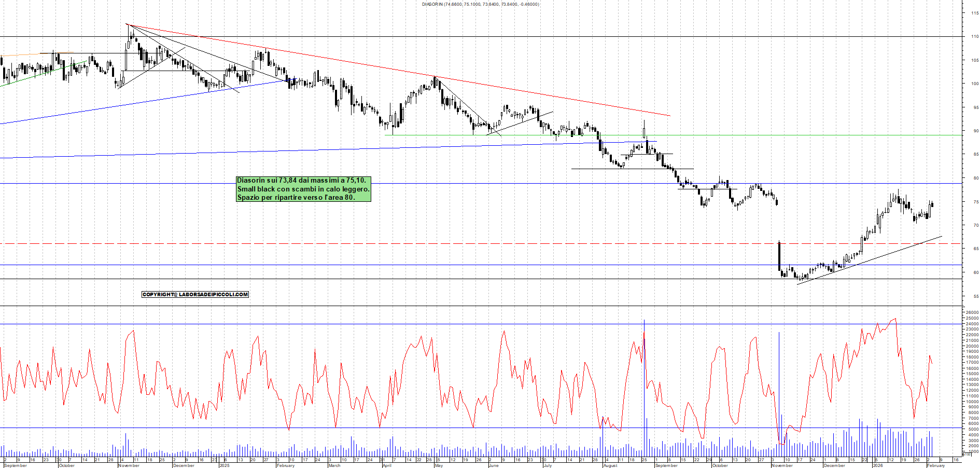980x468 pixels.
Task: Select the April label on time axis
Action: [x=387, y=465]
